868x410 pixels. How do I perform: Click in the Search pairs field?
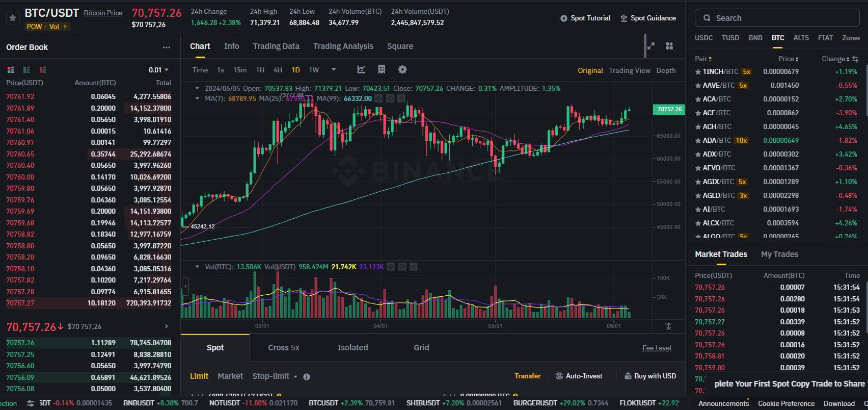tap(777, 18)
